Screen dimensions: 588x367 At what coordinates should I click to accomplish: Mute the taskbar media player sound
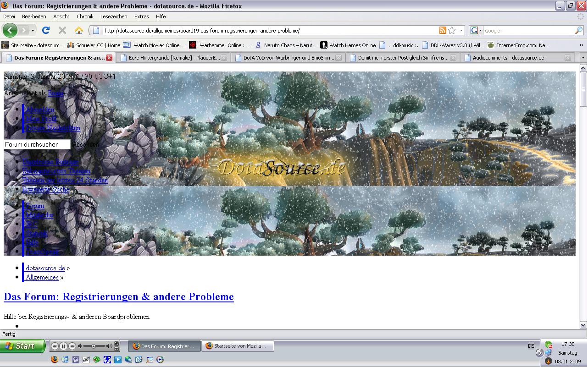point(80,346)
